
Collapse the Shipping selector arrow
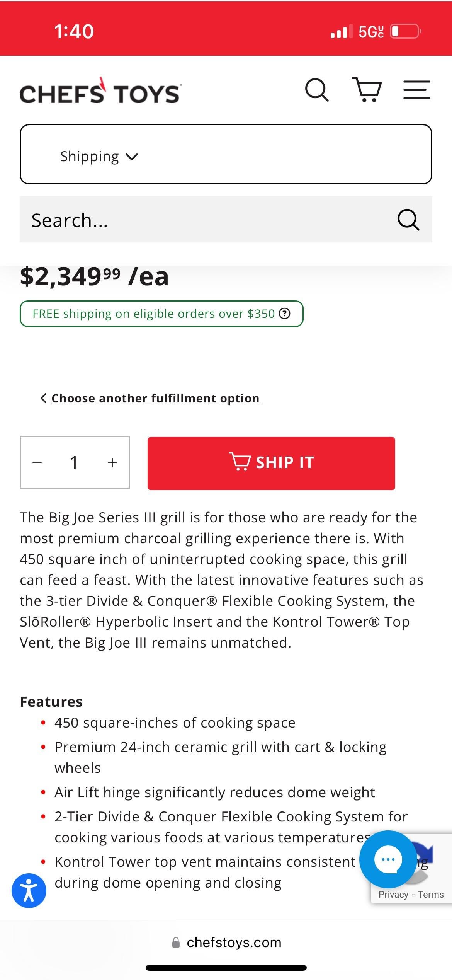pos(132,156)
